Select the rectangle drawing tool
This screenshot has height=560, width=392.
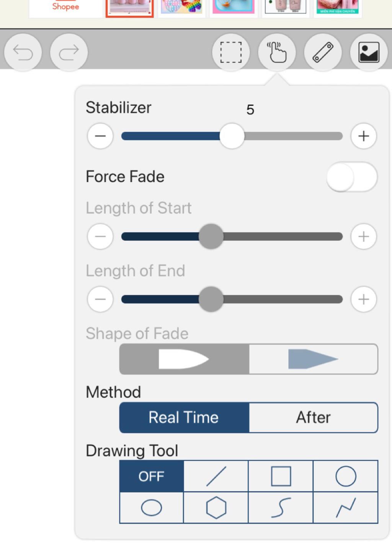coord(281,476)
